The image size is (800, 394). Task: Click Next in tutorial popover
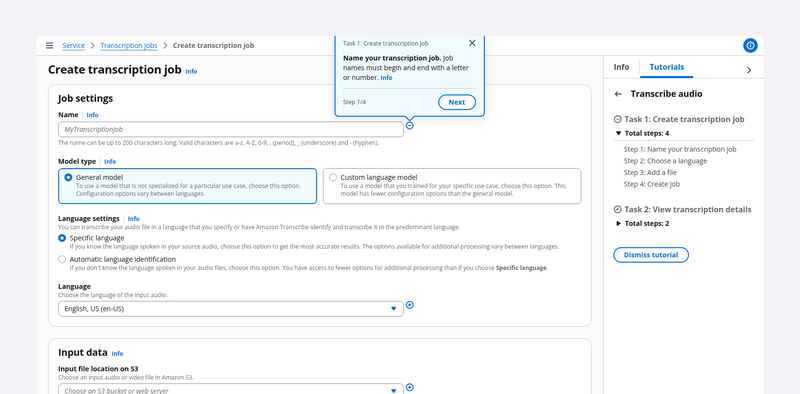[x=457, y=102]
